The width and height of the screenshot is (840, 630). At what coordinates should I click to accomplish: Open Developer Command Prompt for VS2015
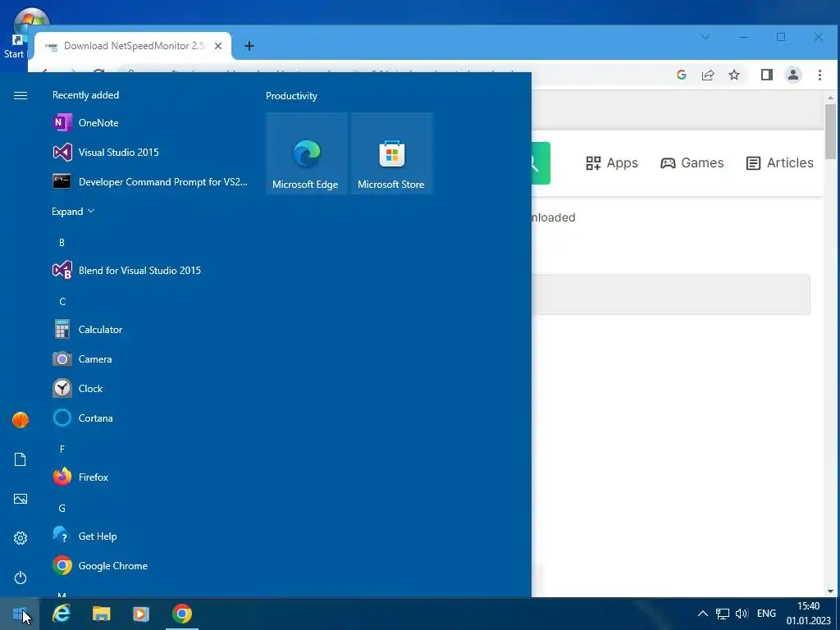[x=150, y=181]
